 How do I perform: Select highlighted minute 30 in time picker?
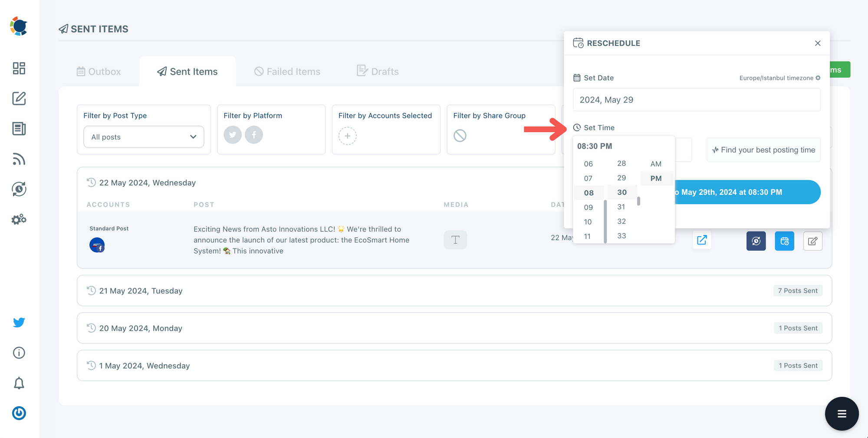point(622,193)
